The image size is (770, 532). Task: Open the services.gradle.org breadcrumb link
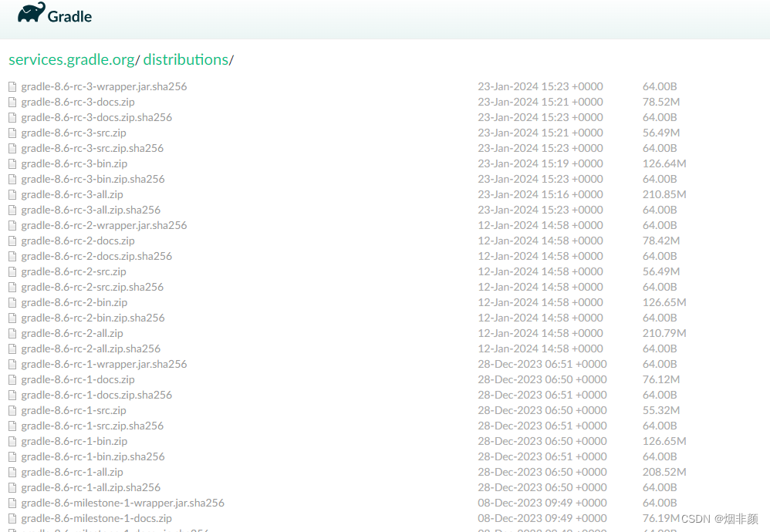point(72,59)
